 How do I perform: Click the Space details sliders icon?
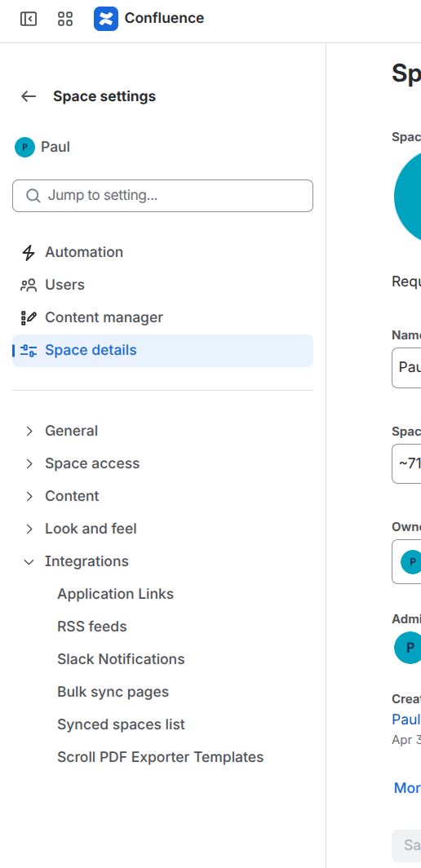tap(29, 351)
